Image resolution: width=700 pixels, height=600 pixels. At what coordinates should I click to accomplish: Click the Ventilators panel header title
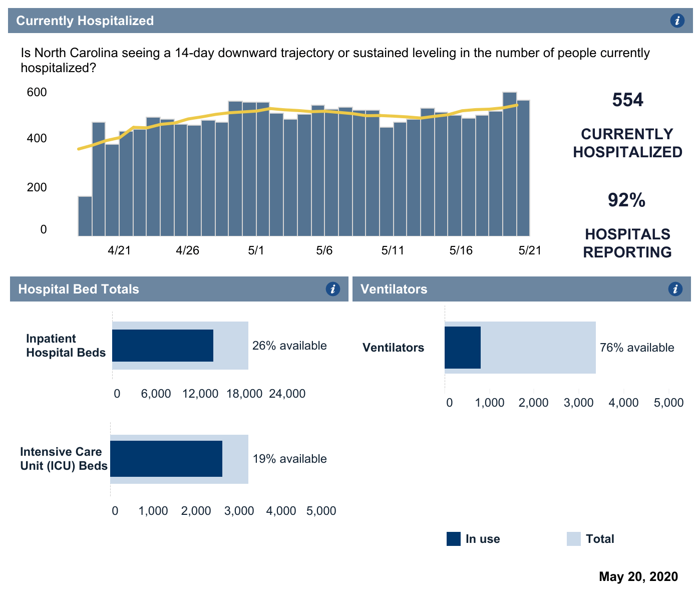(394, 289)
